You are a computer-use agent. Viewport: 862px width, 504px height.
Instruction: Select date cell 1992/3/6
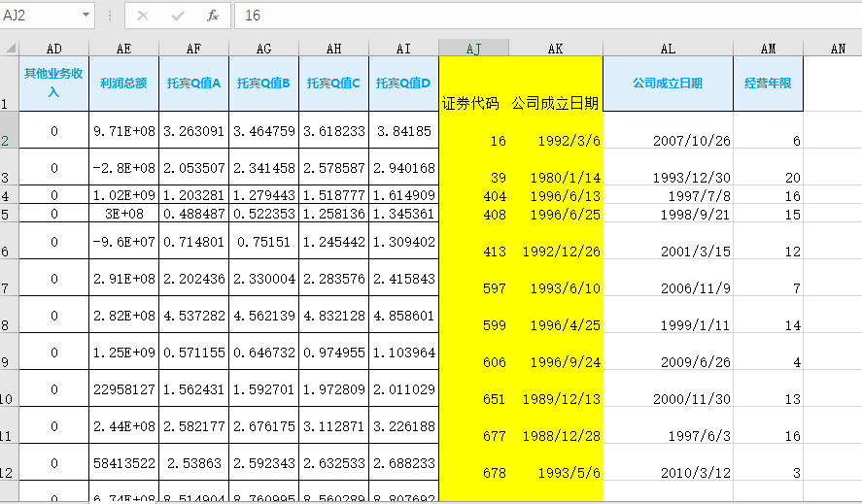pyautogui.click(x=555, y=130)
